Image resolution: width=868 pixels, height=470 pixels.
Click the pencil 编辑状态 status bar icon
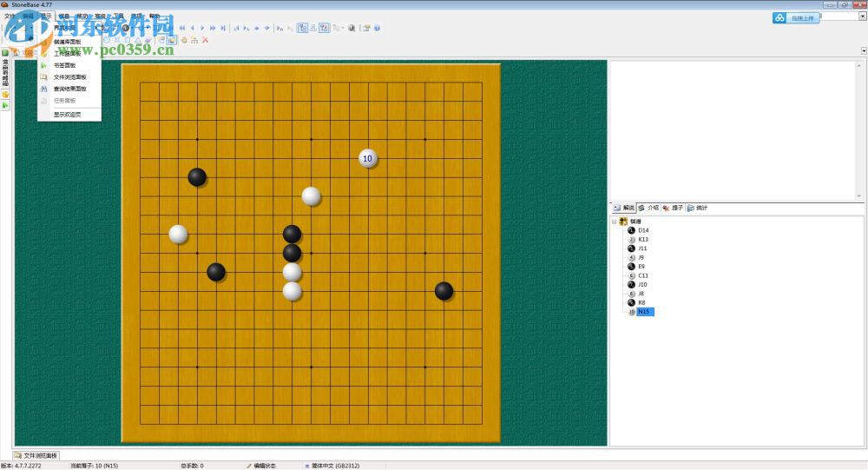(x=249, y=466)
